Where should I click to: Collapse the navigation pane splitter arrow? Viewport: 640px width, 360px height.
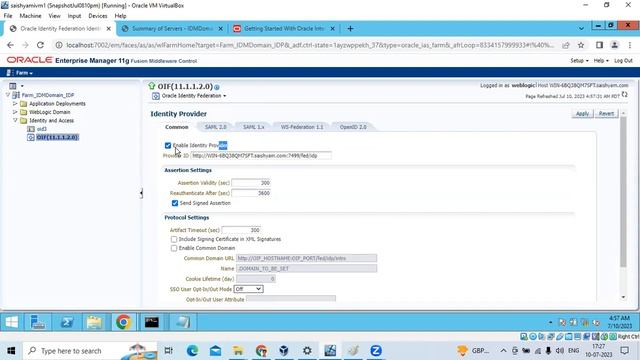click(x=141, y=193)
